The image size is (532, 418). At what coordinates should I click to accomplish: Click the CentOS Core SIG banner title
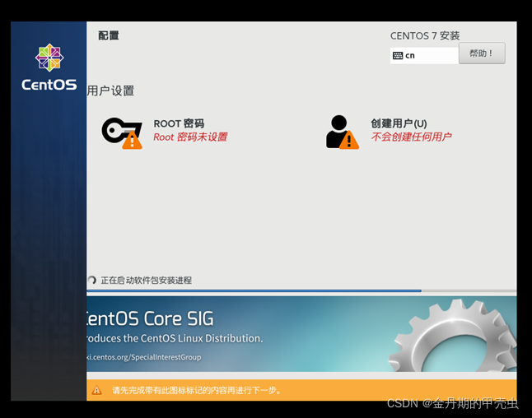150,318
